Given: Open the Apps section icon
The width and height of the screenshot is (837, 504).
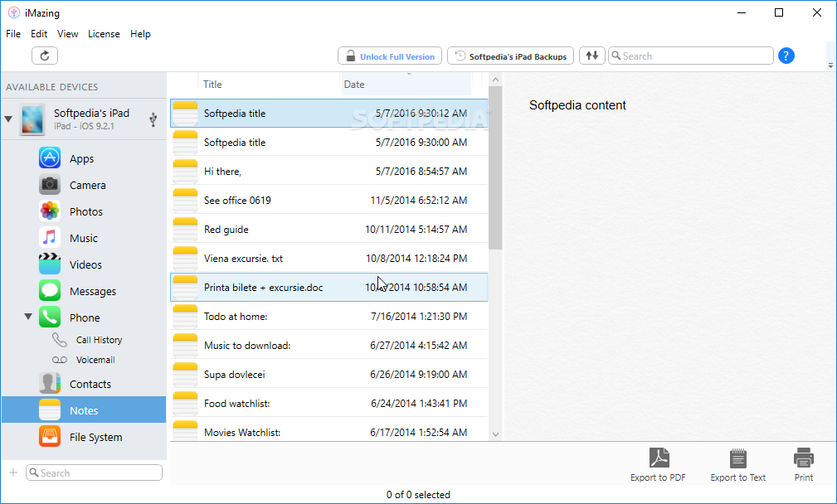Looking at the screenshot, I should [x=50, y=158].
